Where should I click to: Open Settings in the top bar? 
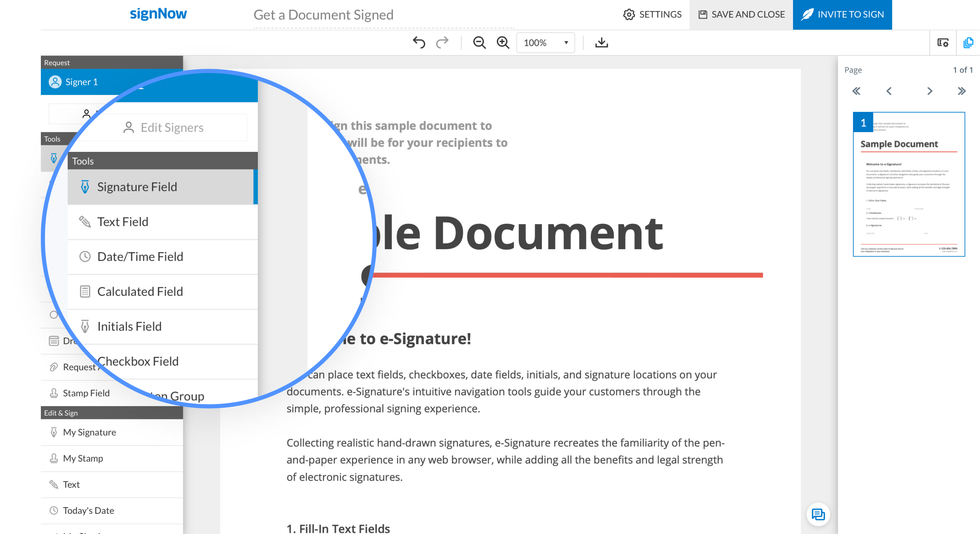coord(652,14)
